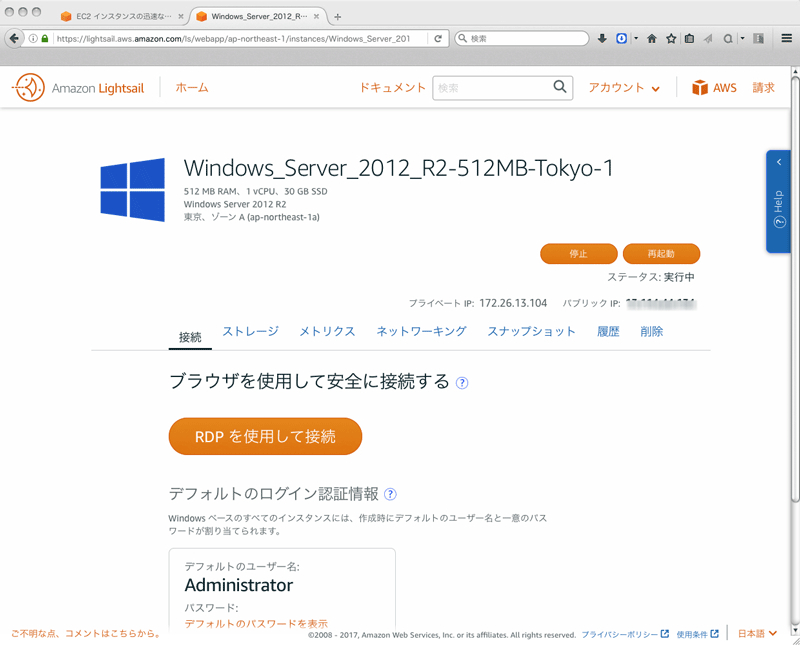The height and width of the screenshot is (645, 800).
Task: Open 使用条件 footer link
Action: [697, 634]
